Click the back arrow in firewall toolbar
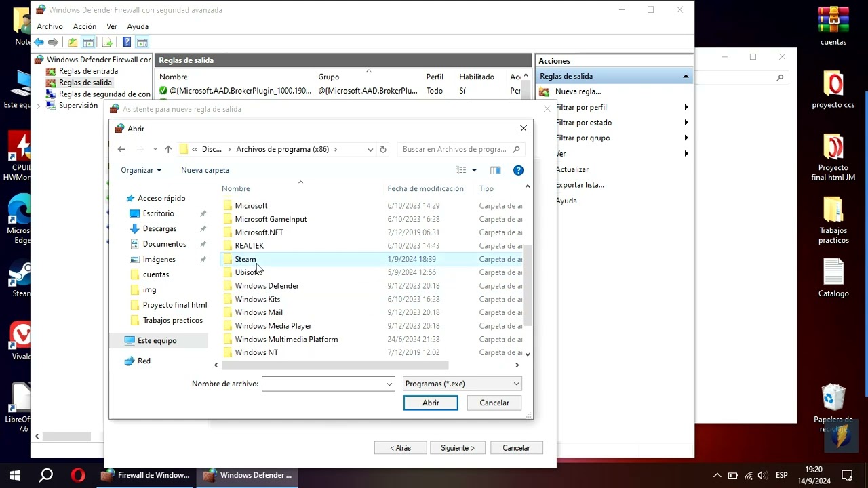 coord(39,43)
